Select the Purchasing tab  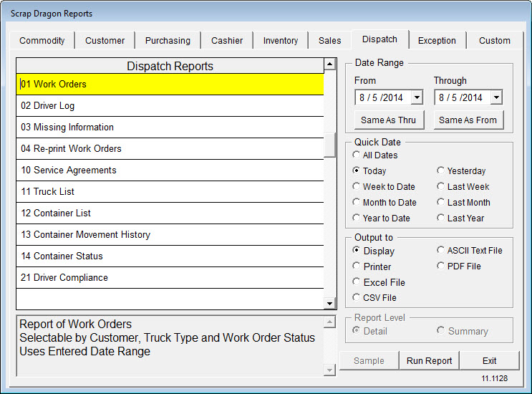coord(168,40)
